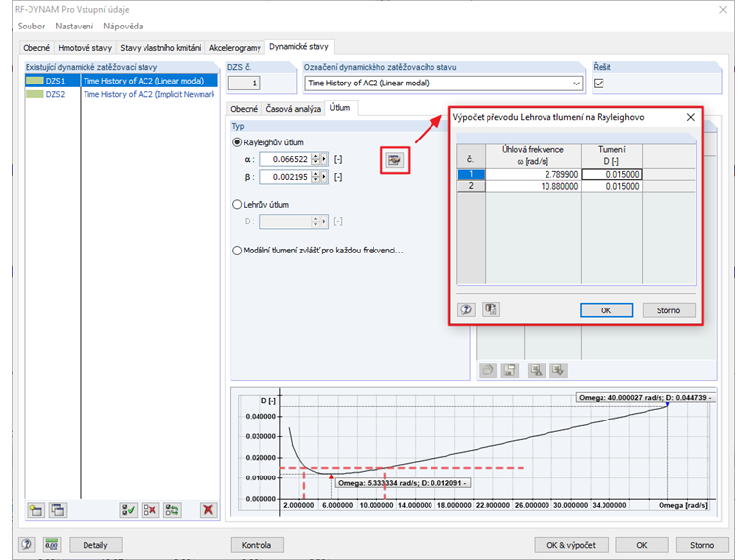This screenshot has height=560, width=747.
Task: Click DZS1 green color swatch
Action: [34, 81]
